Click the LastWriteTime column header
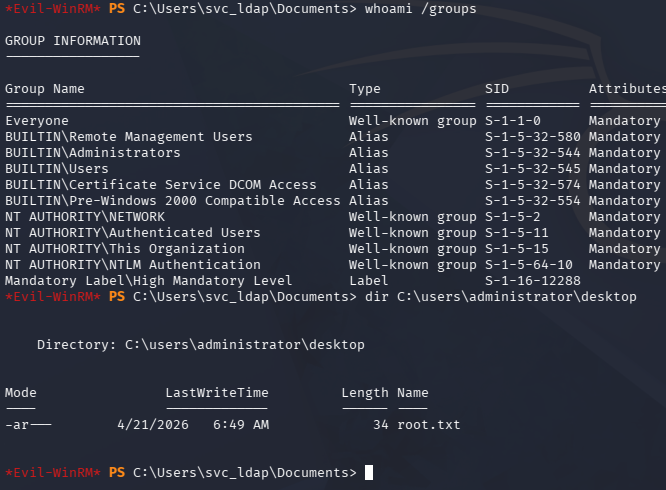The image size is (666, 490). point(217,393)
